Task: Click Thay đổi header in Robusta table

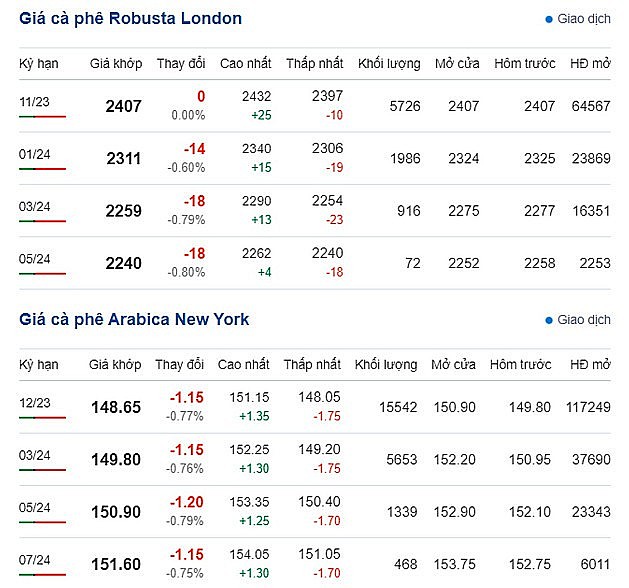Action: [x=181, y=64]
